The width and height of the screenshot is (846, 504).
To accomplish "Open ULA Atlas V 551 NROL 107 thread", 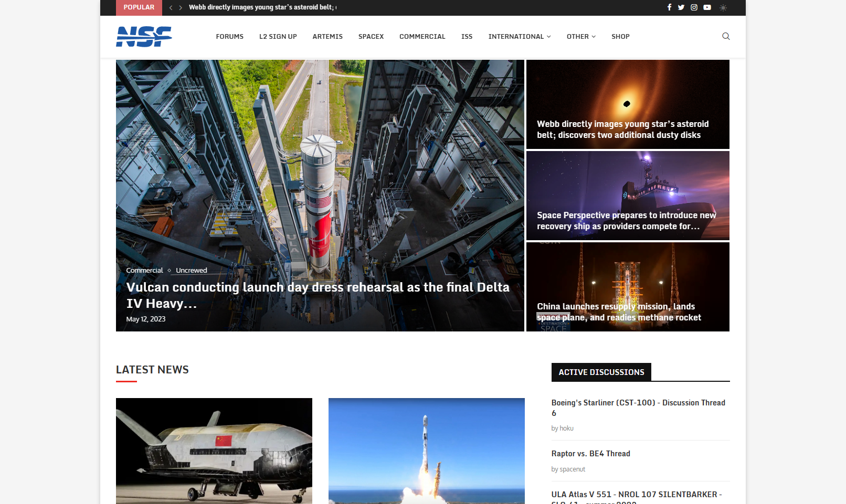I will [x=637, y=497].
